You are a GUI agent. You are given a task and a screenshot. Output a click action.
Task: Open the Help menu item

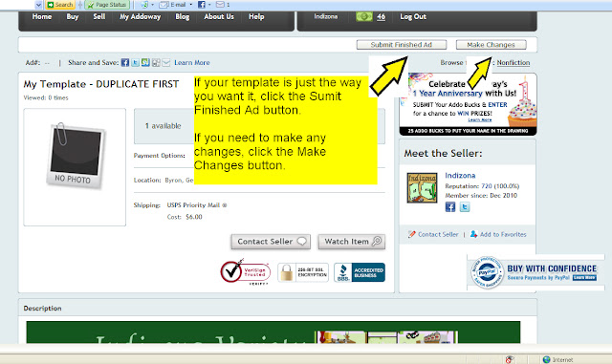[x=256, y=17]
